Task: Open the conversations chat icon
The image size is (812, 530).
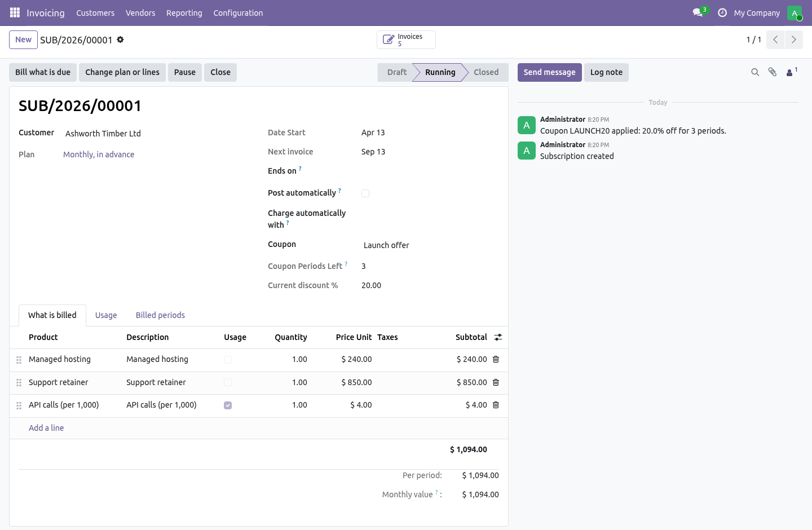Action: point(698,12)
